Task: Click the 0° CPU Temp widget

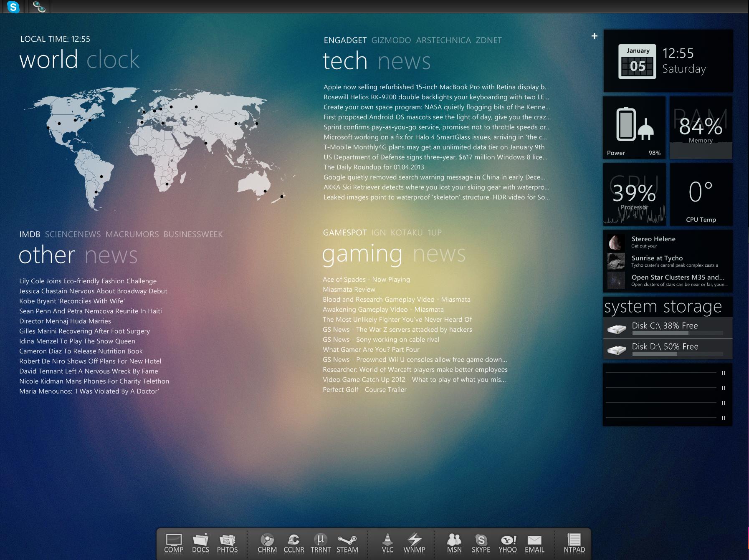Action: pyautogui.click(x=701, y=194)
